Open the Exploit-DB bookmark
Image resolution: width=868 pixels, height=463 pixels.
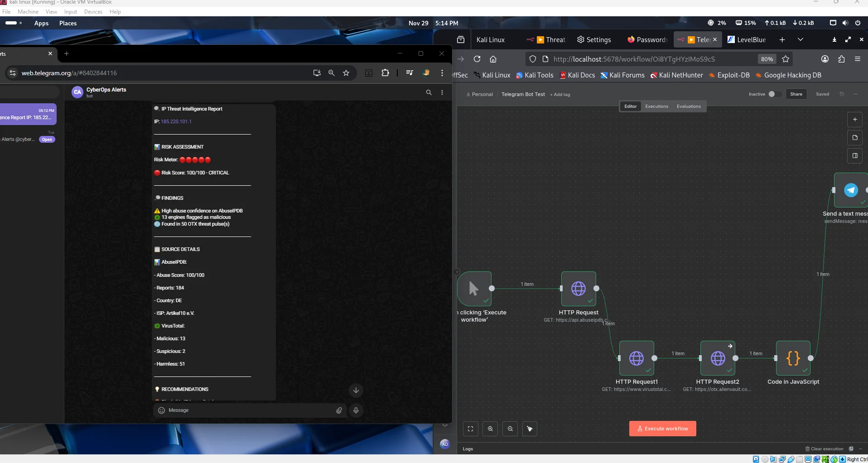coord(729,75)
